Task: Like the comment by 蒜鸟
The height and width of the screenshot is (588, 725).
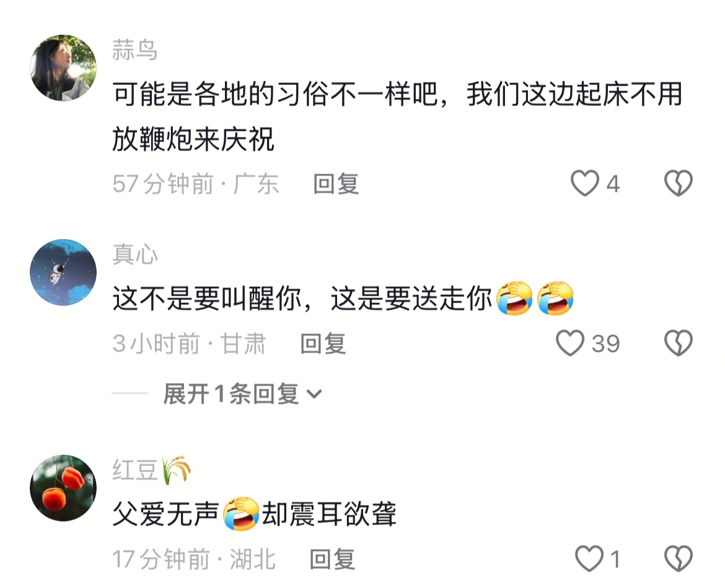Action: click(585, 183)
